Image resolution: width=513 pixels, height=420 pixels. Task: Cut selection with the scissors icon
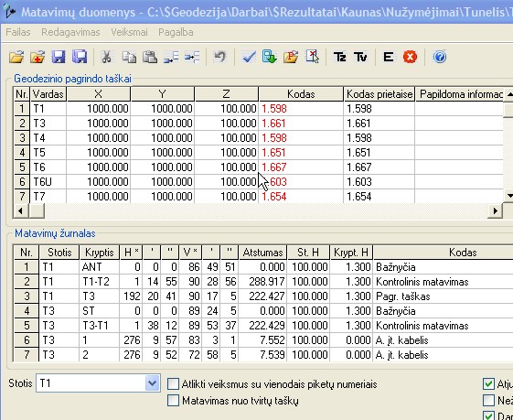click(x=106, y=58)
